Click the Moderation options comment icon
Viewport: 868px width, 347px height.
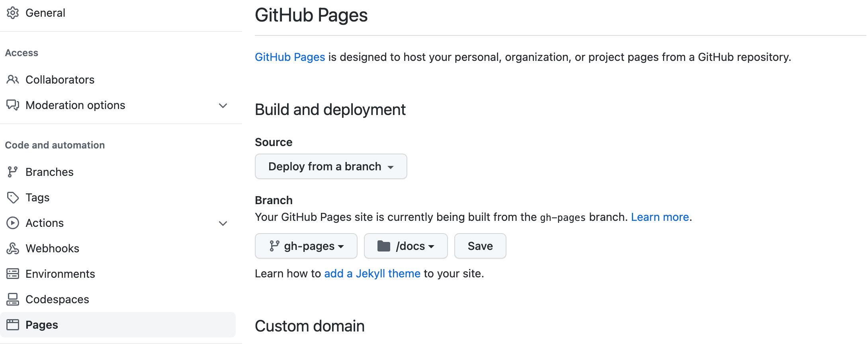[13, 105]
